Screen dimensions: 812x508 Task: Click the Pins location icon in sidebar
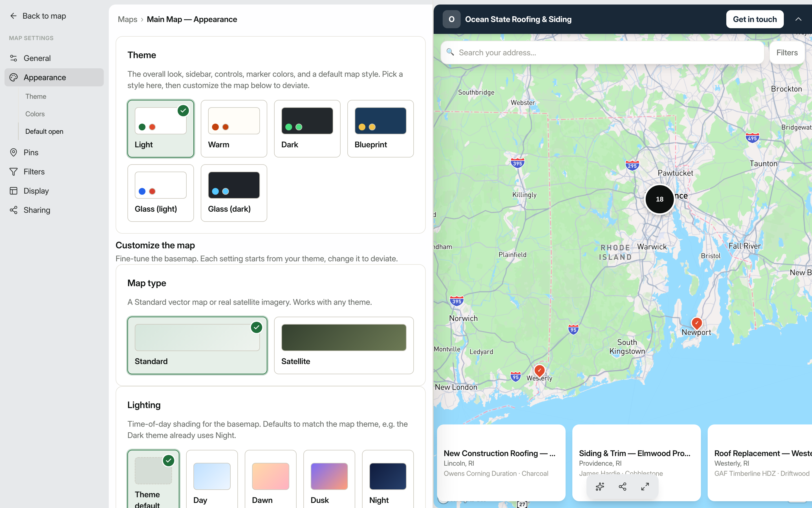coord(14,152)
